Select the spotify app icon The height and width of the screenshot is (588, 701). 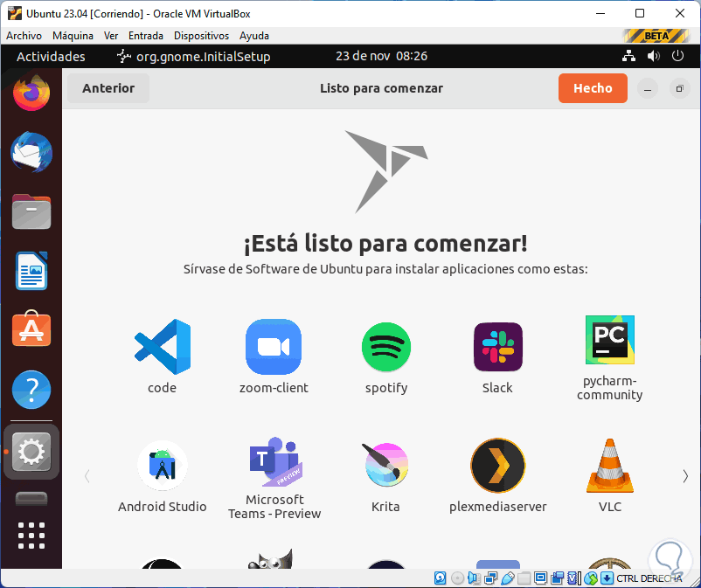[385, 347]
